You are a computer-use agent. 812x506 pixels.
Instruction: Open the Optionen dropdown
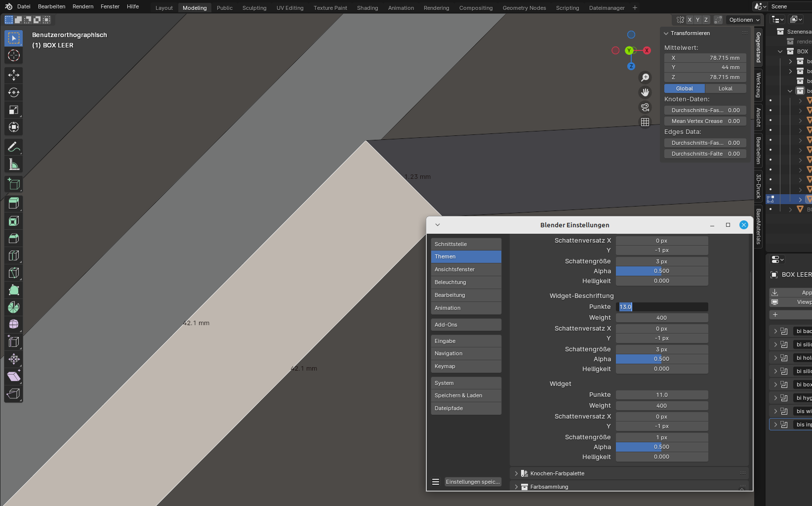(744, 20)
